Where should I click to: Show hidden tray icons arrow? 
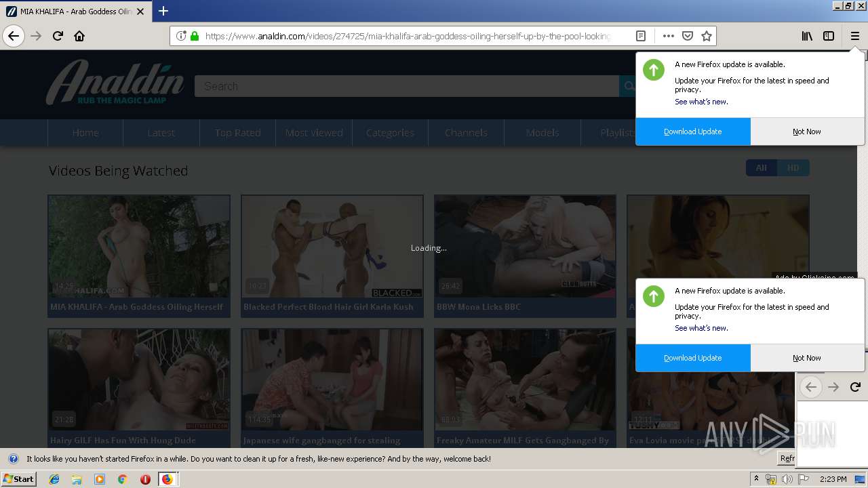click(757, 479)
